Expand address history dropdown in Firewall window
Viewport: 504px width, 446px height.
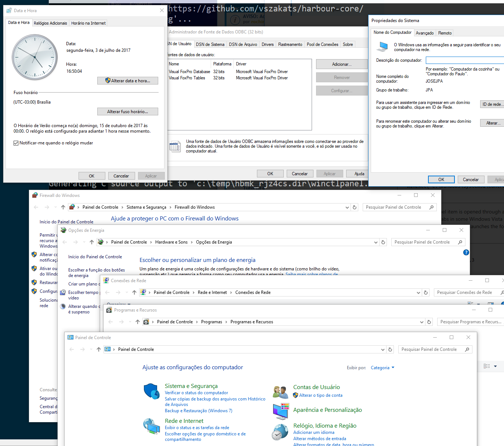tap(347, 207)
